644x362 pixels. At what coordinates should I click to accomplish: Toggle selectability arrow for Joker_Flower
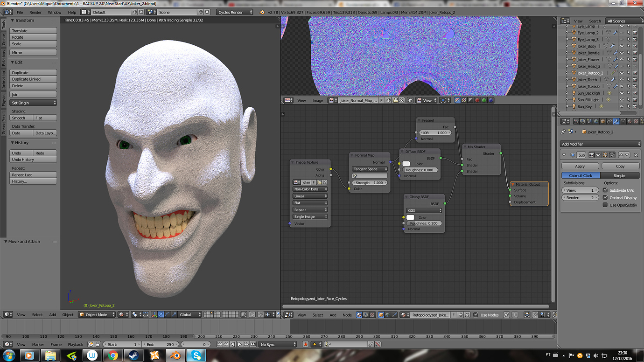click(628, 60)
